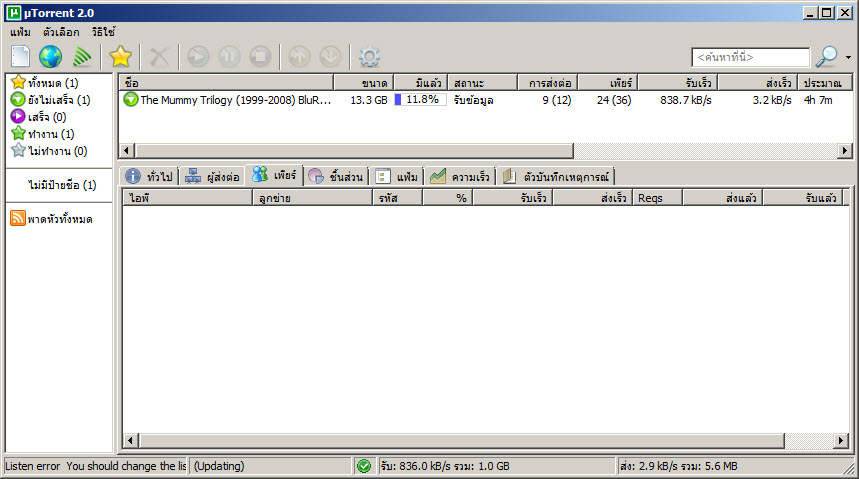Viewport: 859px width, 479px height.
Task: Click the Move Down Queue arrow icon
Action: coord(330,56)
